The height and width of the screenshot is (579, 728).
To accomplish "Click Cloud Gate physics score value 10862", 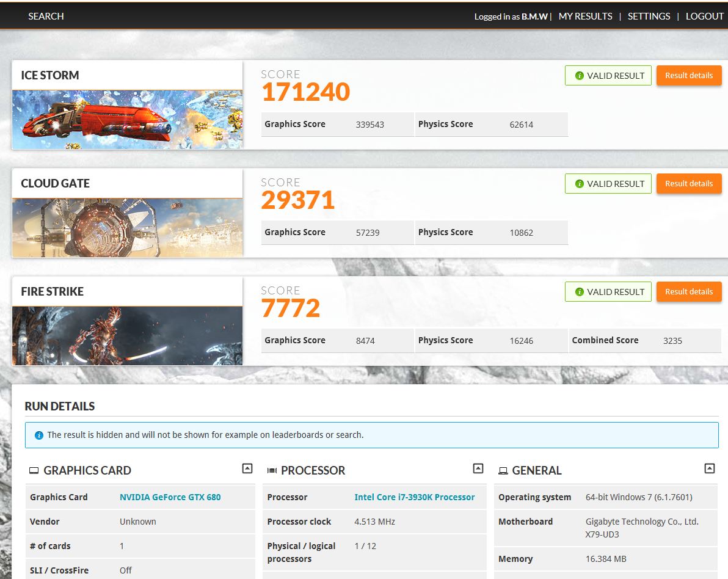I will click(x=522, y=233).
